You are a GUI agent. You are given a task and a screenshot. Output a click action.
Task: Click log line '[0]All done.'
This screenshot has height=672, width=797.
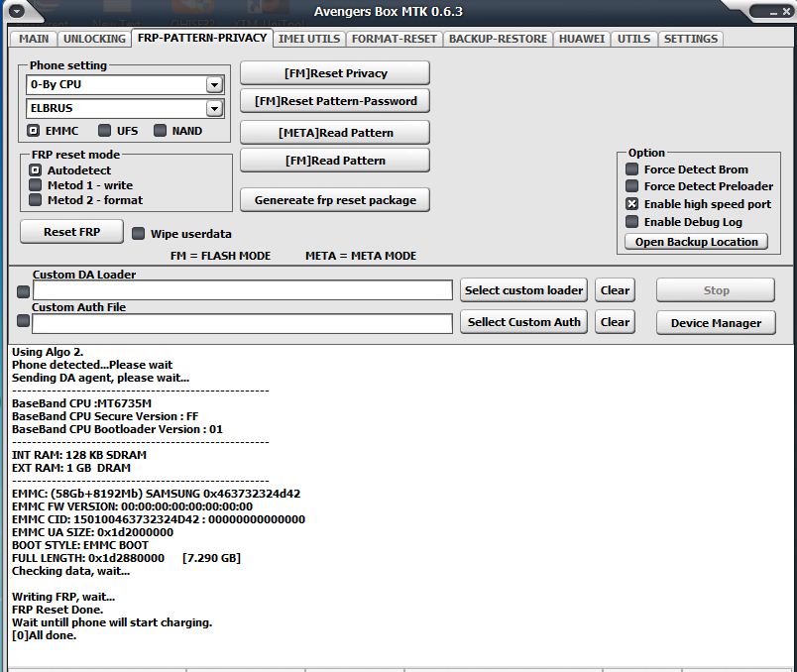[x=45, y=635]
